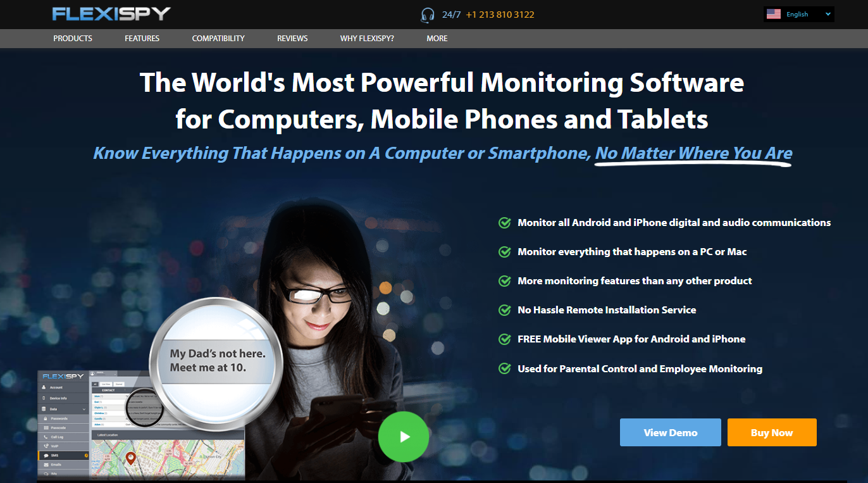The height and width of the screenshot is (483, 868).
Task: Click the FlexiSPY logo in header
Action: 111,14
